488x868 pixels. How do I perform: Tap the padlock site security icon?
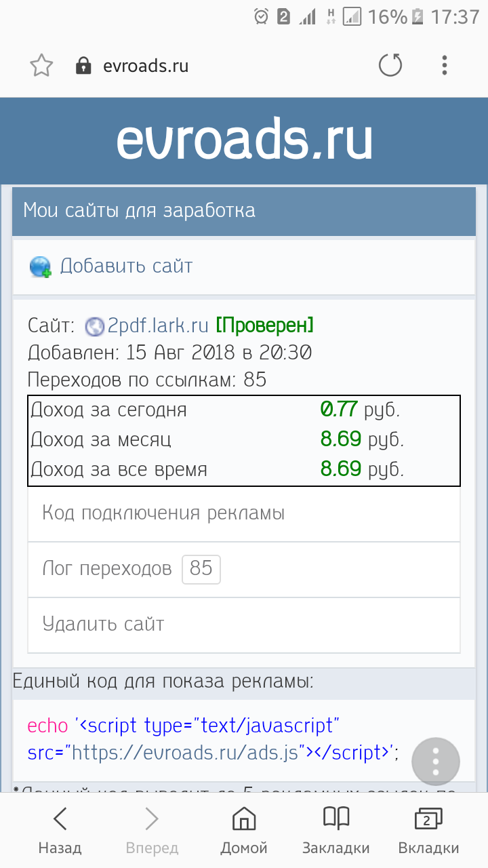(x=83, y=66)
